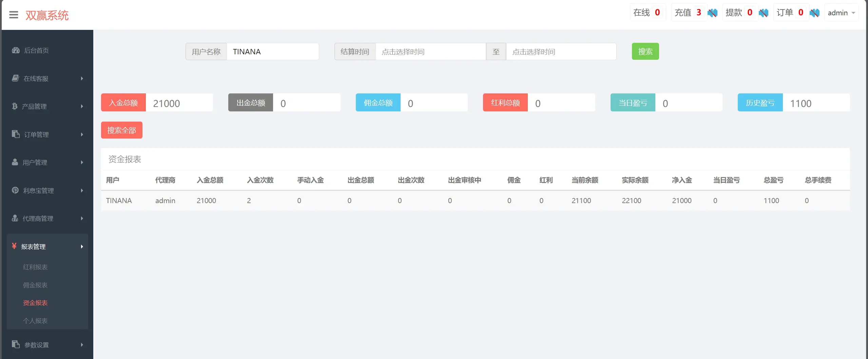Click the bitcoin icon for 产品管理
Viewport: 868px width, 359px height.
[x=15, y=106]
